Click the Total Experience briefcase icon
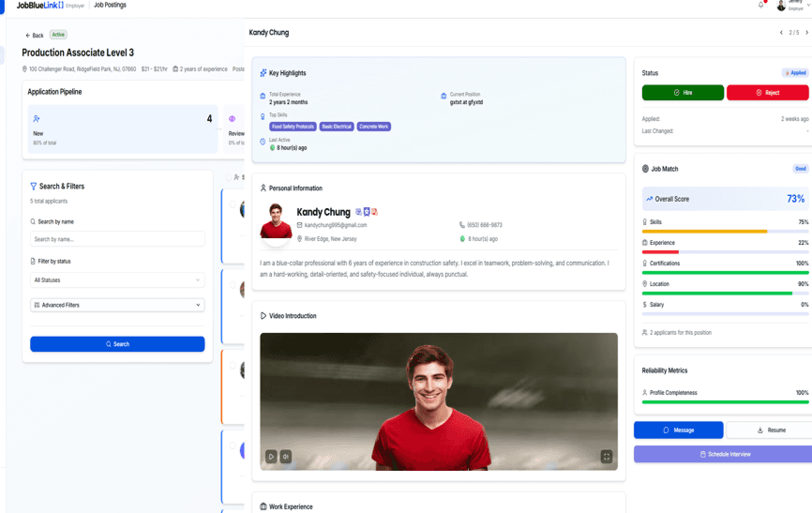Viewport: 812px width, 513px height. [x=263, y=96]
